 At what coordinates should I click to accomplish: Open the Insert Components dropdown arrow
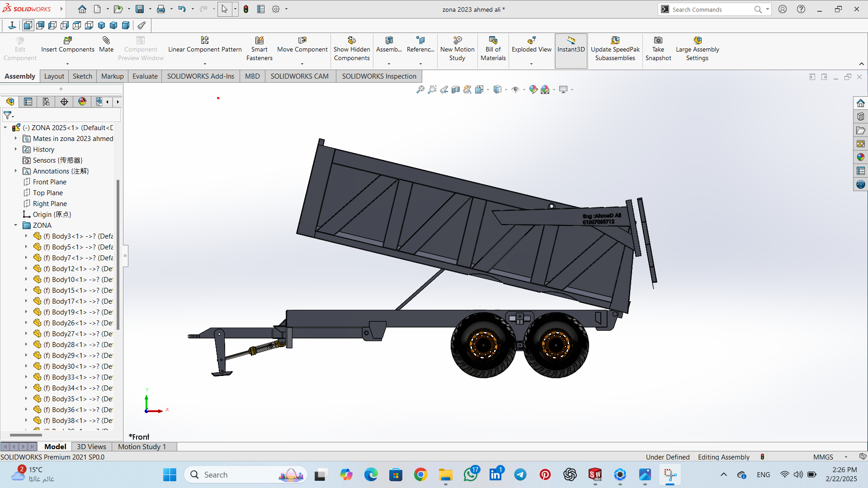coord(67,64)
